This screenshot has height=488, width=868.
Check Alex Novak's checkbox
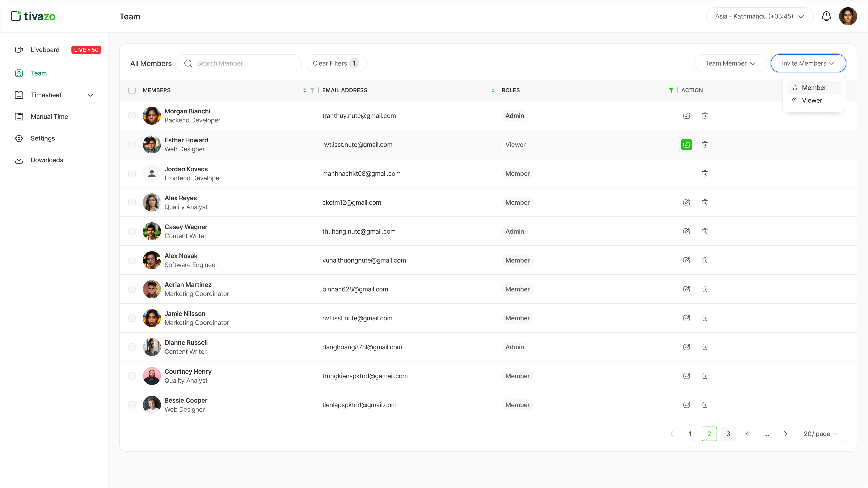[132, 260]
